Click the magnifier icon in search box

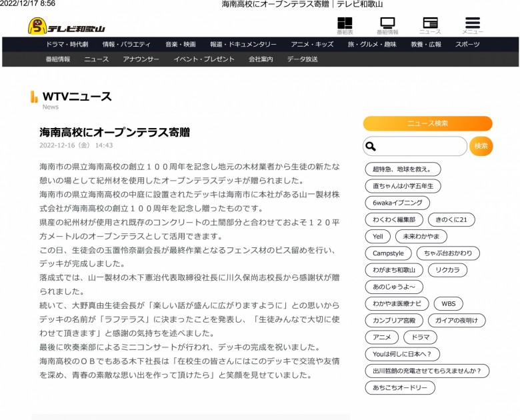(x=371, y=146)
